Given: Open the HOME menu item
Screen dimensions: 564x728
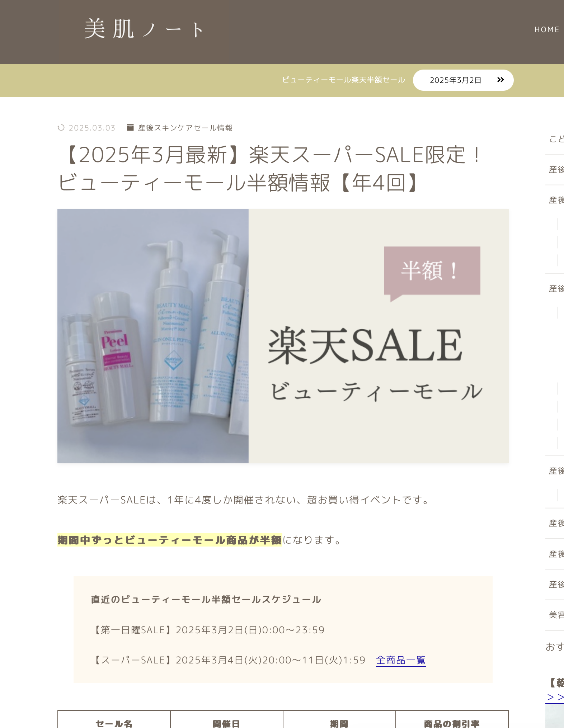Looking at the screenshot, I should (x=547, y=30).
